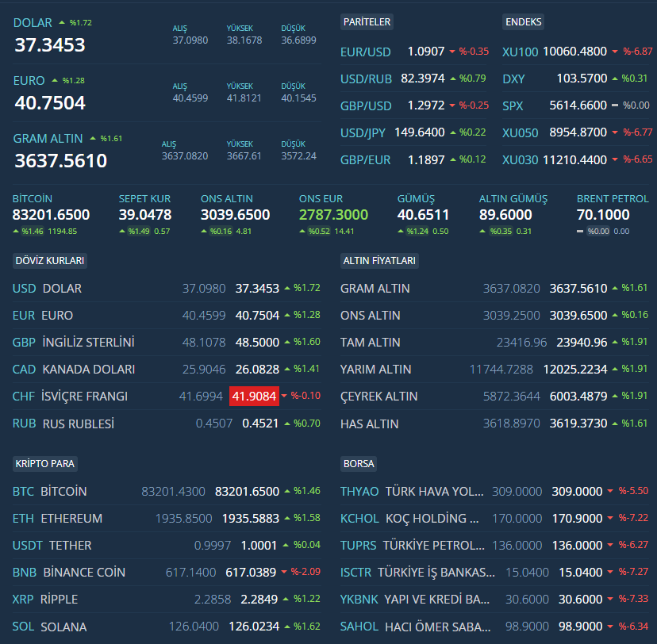Open the BORSA section header
The image size is (657, 644).
point(359,463)
